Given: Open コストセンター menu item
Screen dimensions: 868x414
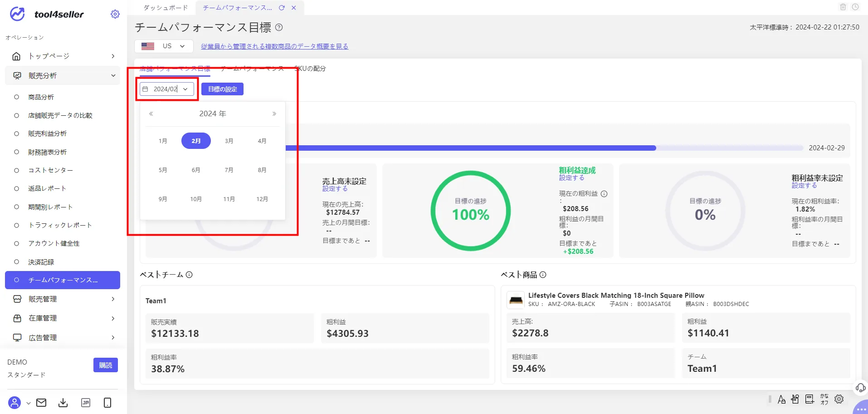Looking at the screenshot, I should tap(50, 170).
